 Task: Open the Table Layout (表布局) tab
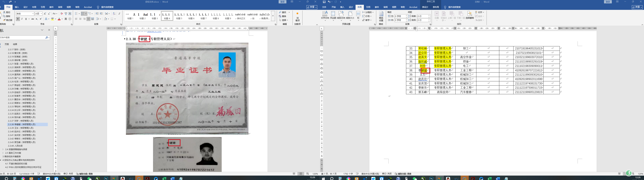tap(436, 7)
